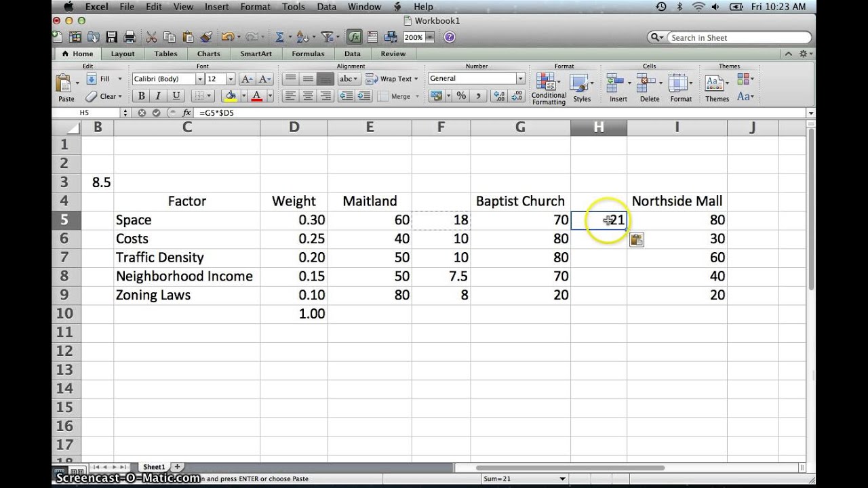Click the Copy icon in toolbar
868x488 pixels.
[170, 37]
